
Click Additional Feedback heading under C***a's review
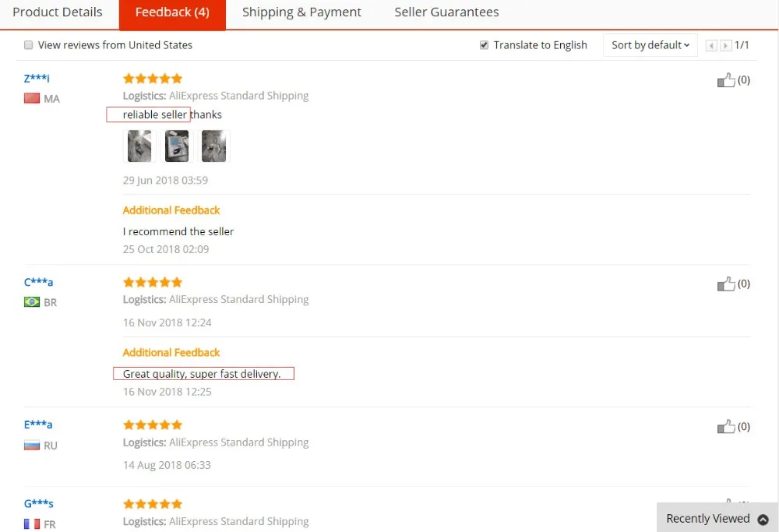pos(171,353)
